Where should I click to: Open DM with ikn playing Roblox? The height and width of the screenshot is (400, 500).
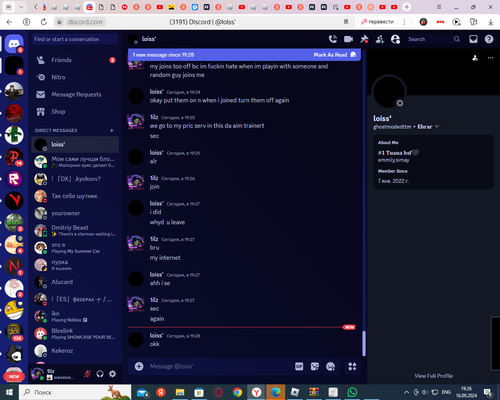(x=75, y=316)
